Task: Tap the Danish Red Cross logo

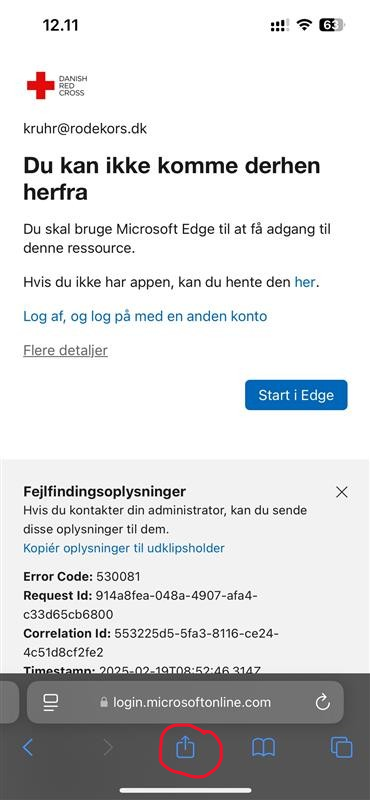Action: (x=57, y=85)
